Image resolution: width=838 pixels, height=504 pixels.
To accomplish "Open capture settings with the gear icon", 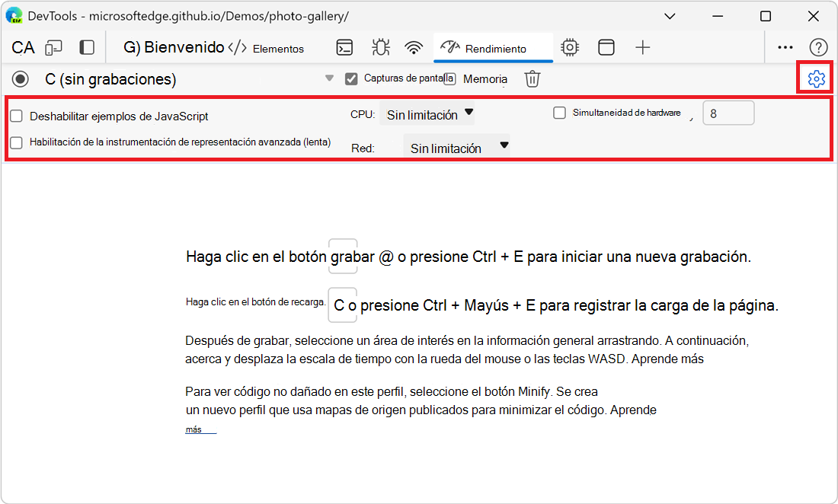I will click(815, 78).
